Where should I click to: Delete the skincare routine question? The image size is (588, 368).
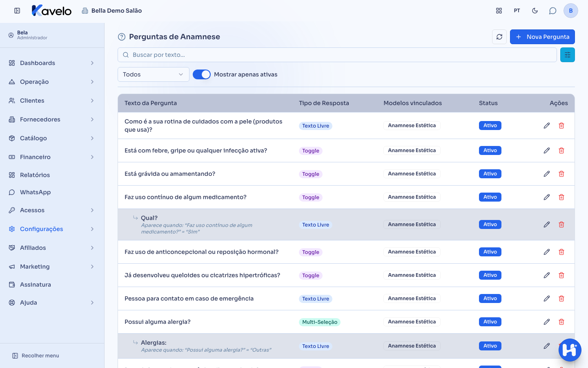tap(561, 126)
